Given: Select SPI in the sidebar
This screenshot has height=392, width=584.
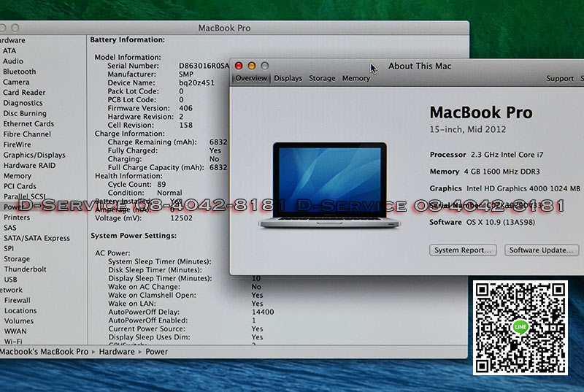Looking at the screenshot, I should tap(9, 248).
